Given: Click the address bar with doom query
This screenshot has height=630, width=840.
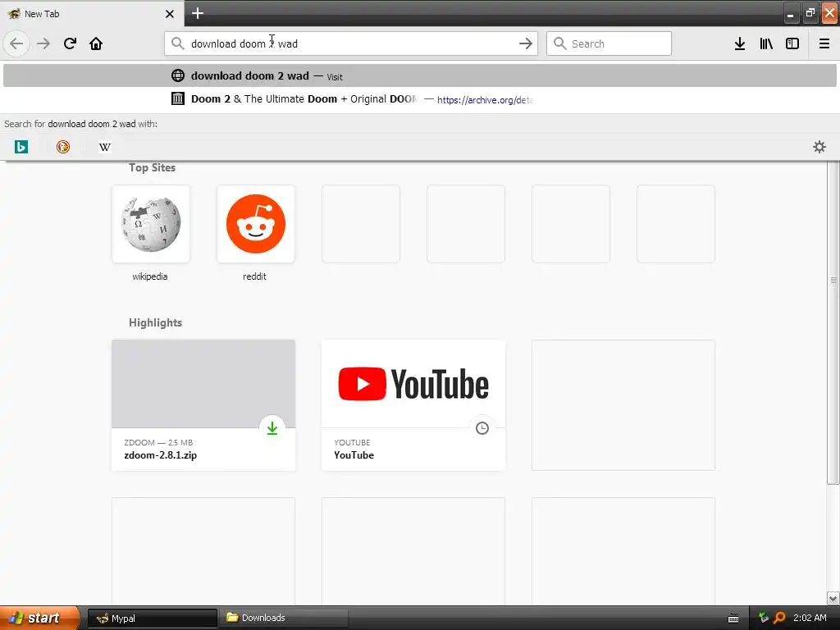Looking at the screenshot, I should [351, 43].
